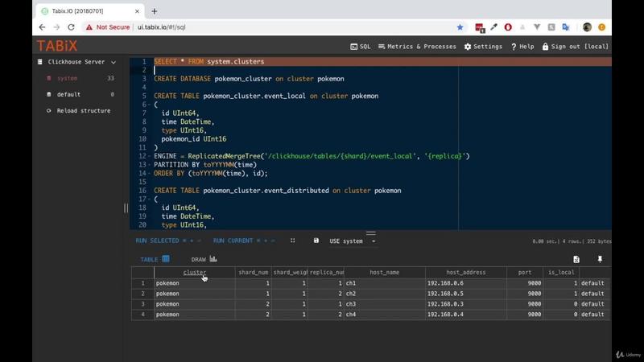Bookmark this page with the star
This screenshot has height=362, width=644.
(460, 27)
